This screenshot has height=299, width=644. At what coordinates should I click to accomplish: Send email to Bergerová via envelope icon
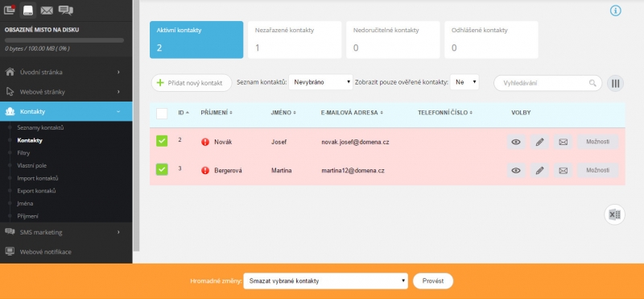coord(563,170)
